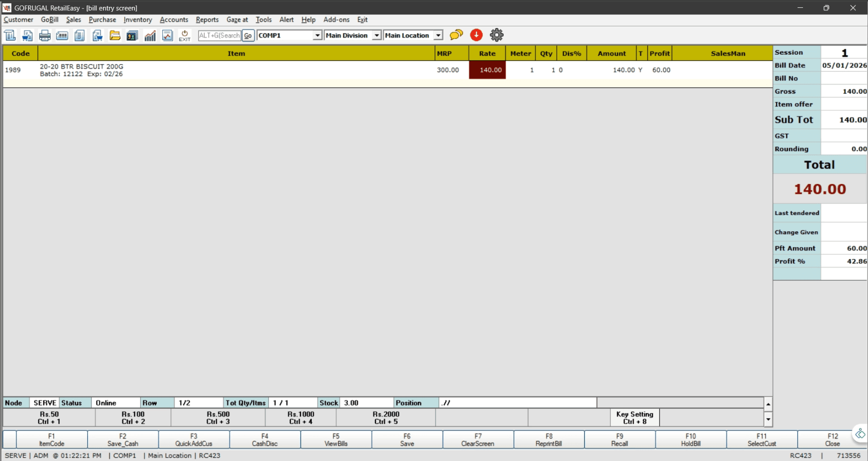
Task: Open the bar chart reports icon
Action: [150, 35]
